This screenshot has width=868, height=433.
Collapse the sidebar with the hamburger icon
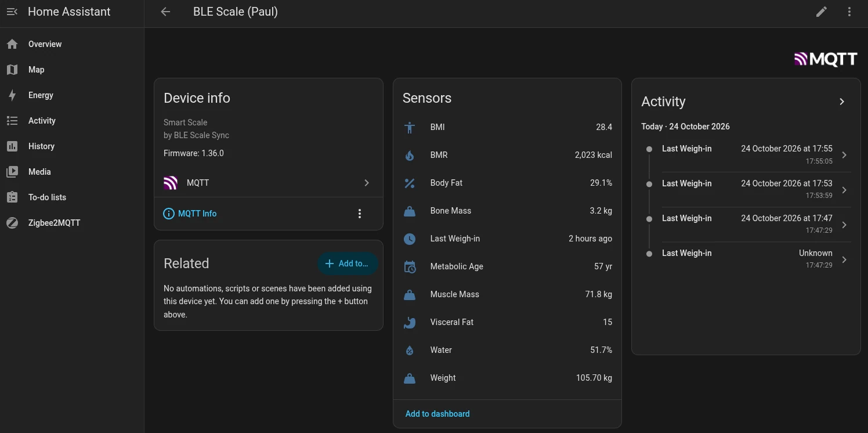pyautogui.click(x=12, y=12)
